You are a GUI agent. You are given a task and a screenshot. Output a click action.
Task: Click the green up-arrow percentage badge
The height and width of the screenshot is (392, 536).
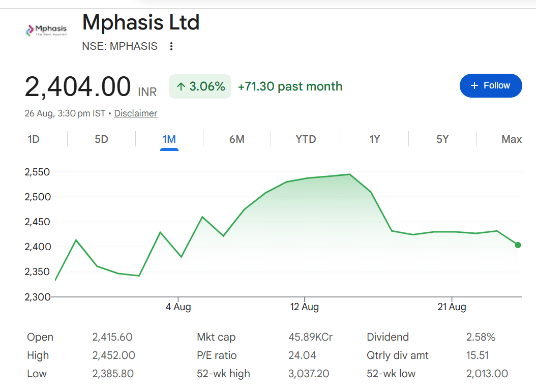[x=200, y=86]
